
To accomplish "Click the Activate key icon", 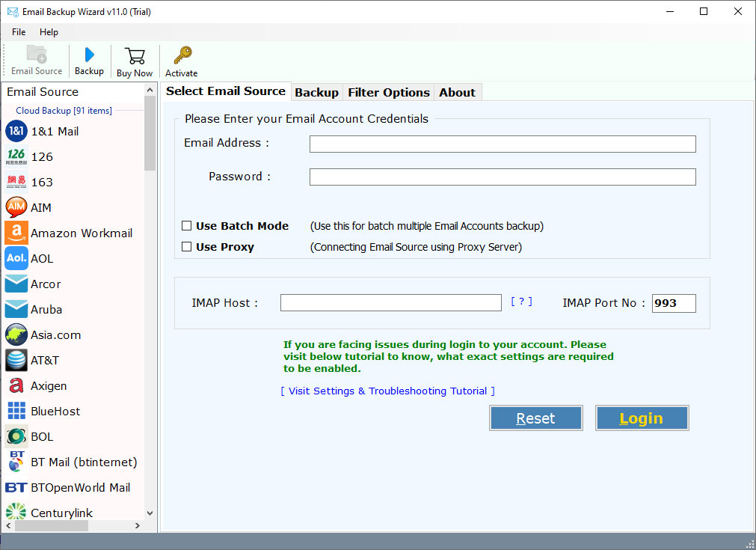I will (182, 55).
